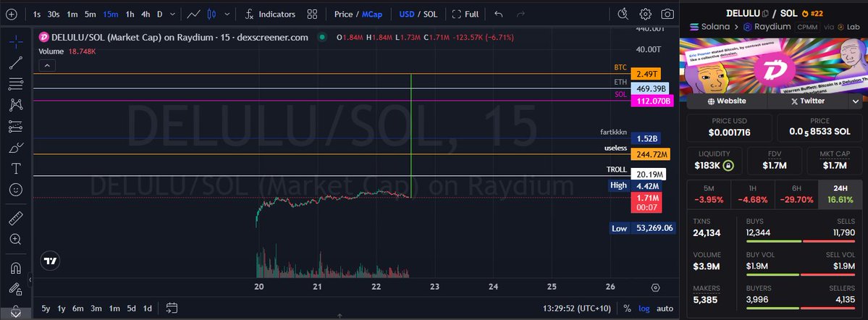The height and width of the screenshot is (320, 868).
Task: Copy the DELULU token address icon
Action: point(766,13)
